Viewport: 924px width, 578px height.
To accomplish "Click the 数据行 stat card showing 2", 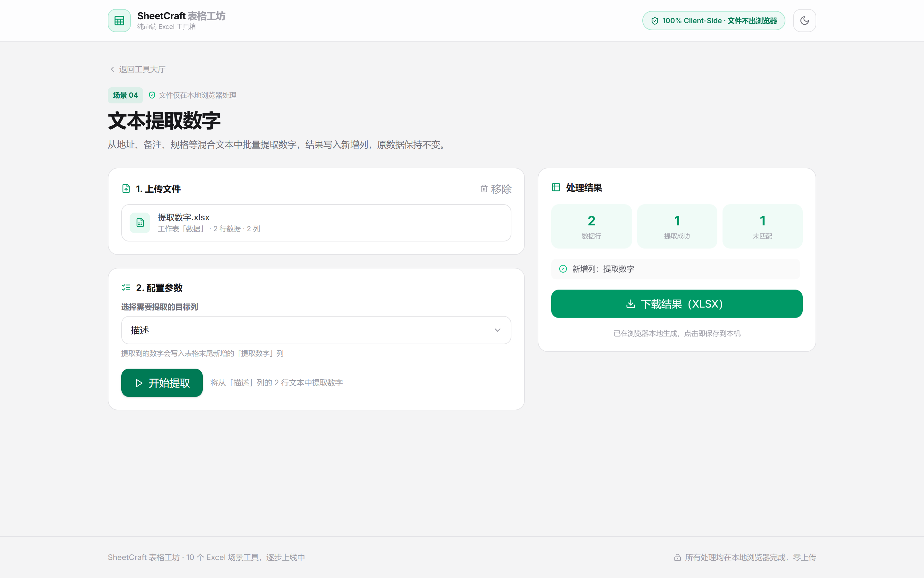I will (x=591, y=226).
